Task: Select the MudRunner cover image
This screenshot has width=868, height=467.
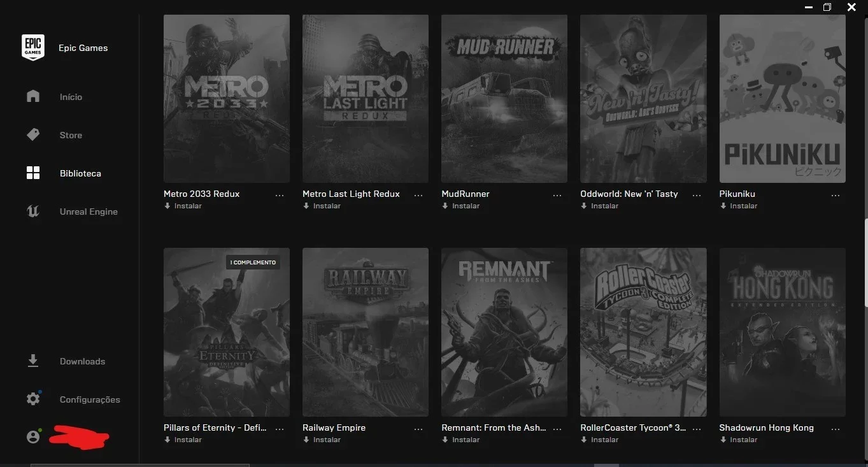Action: click(504, 99)
